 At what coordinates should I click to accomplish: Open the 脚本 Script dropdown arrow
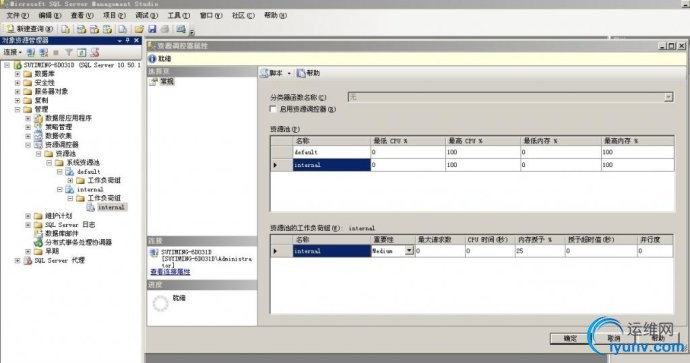point(289,73)
